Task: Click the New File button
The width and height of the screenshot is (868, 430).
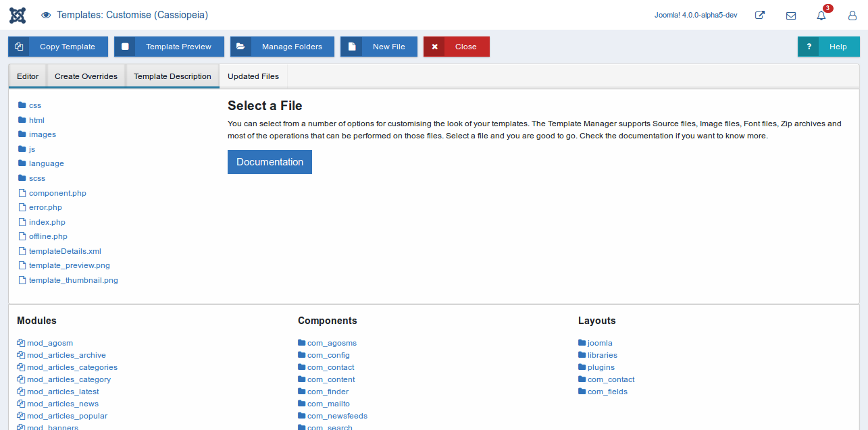Action: point(379,47)
